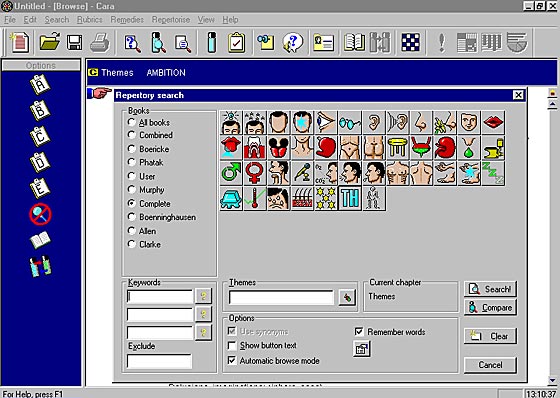
Task: Choose the red Female symbol chapter
Action: point(254,173)
